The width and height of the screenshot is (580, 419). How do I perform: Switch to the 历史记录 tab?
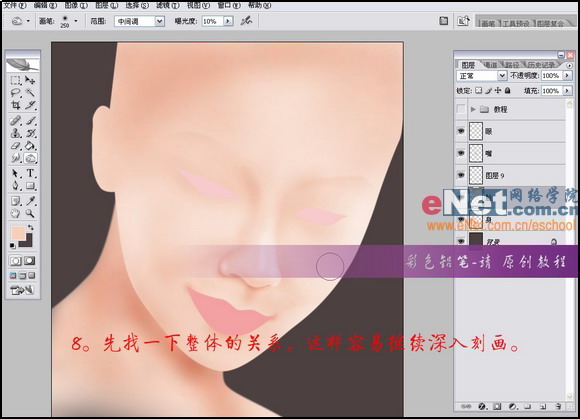pos(541,65)
